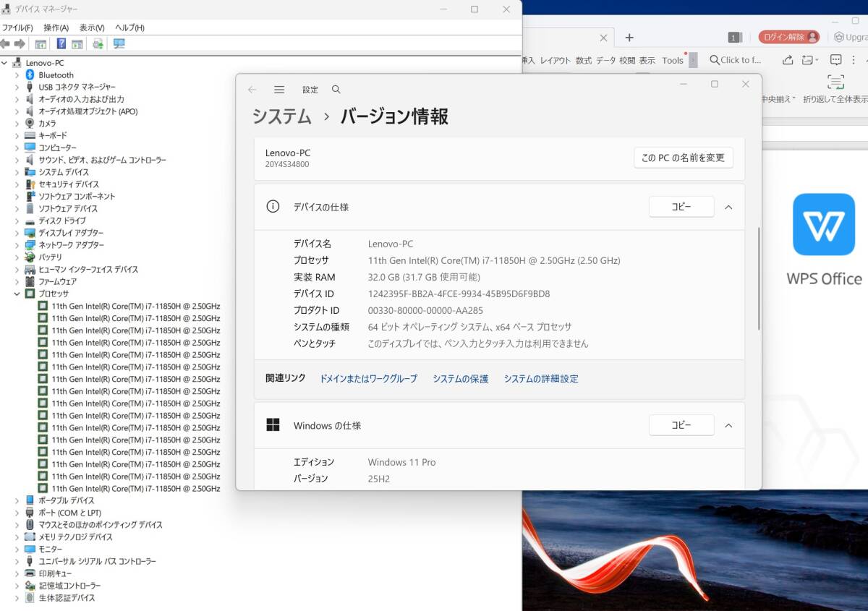Screen dimensions: 868x611
Task: Click the forward arrow in Device Manager
Action: 20,43
